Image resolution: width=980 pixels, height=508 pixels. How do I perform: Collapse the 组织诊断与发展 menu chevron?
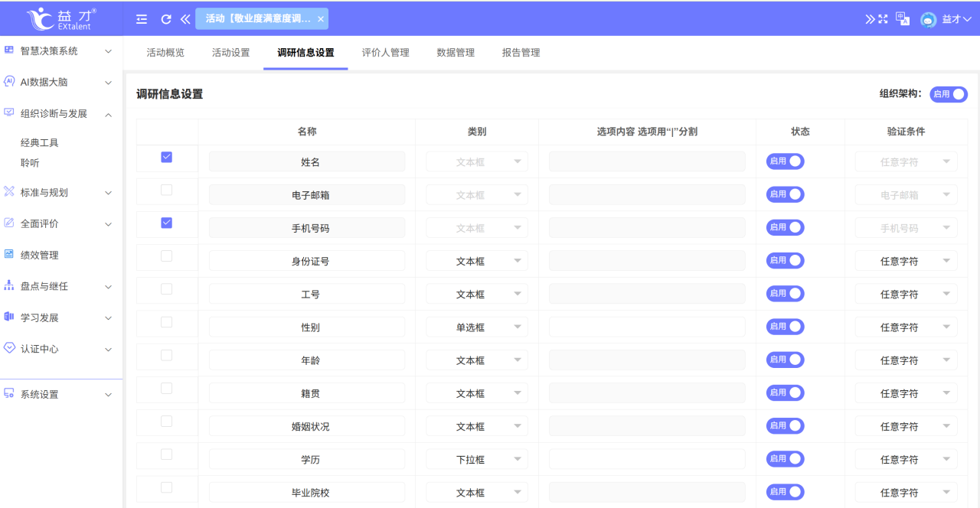click(x=108, y=114)
